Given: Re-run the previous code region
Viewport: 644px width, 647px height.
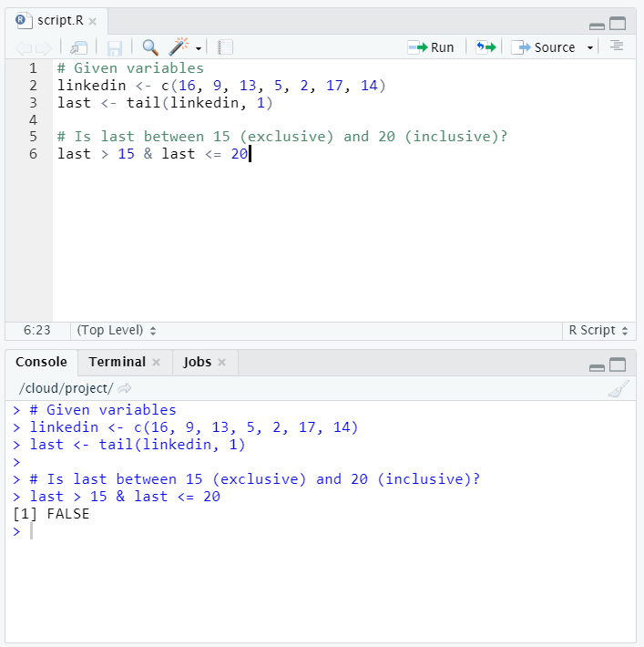Looking at the screenshot, I should point(486,47).
